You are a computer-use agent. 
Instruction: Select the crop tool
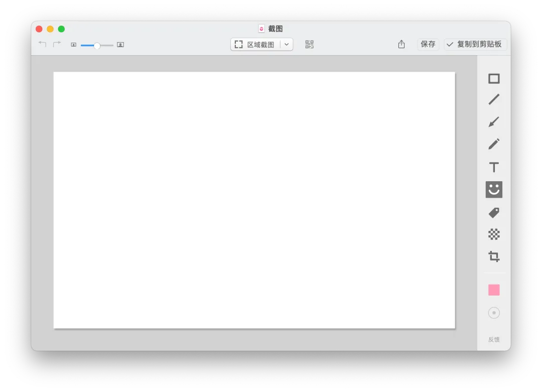coord(494,256)
